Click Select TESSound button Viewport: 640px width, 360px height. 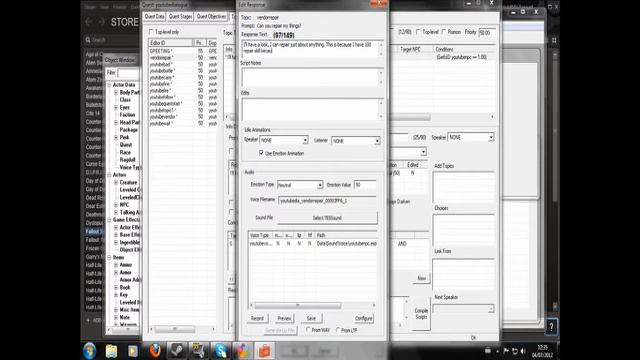(x=327, y=218)
